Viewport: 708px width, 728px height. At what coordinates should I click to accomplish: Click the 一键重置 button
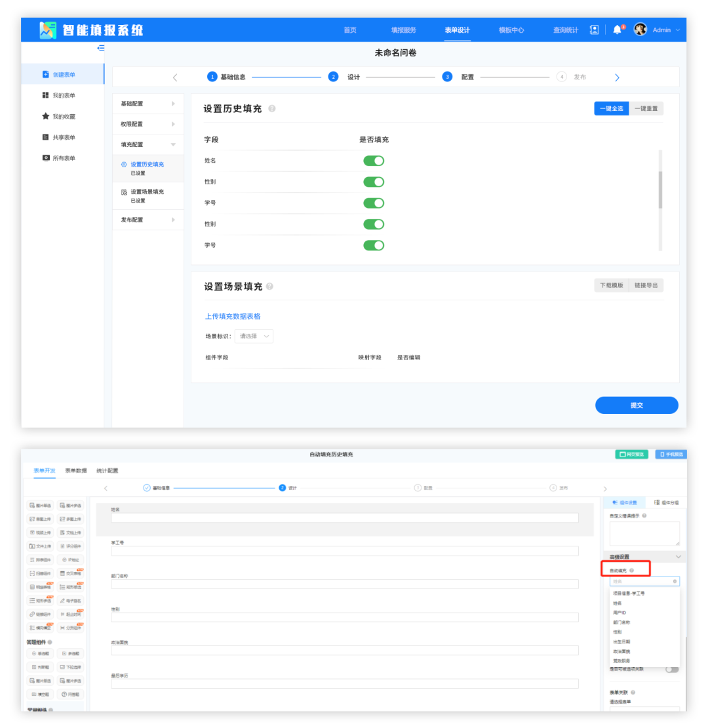click(646, 109)
